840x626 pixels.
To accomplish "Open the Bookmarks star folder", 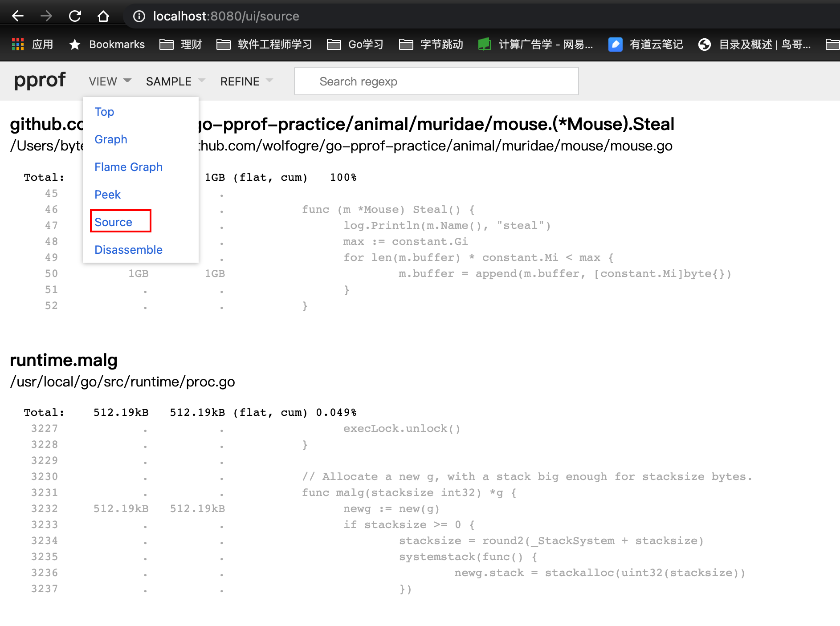I will pyautogui.click(x=107, y=44).
